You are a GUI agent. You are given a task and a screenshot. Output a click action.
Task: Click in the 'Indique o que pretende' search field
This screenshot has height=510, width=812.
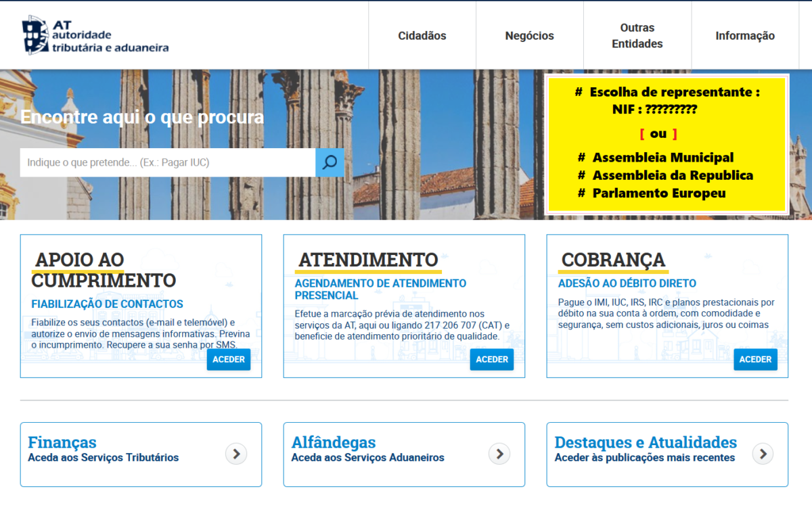(x=168, y=162)
